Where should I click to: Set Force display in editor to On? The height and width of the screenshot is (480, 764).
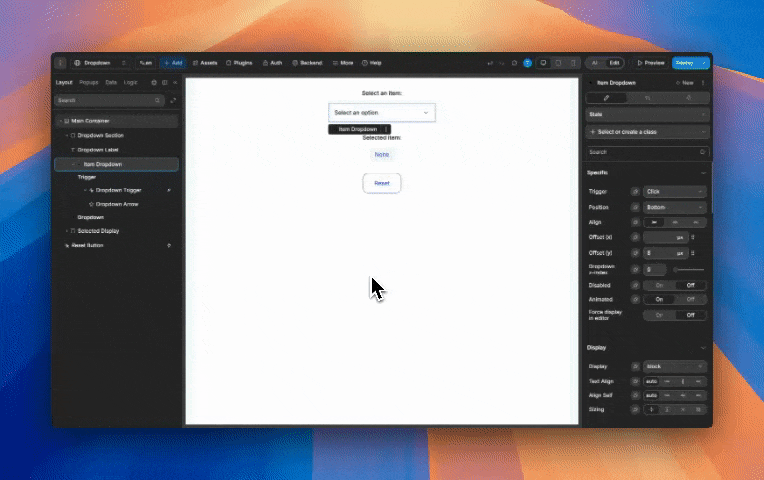(x=659, y=315)
